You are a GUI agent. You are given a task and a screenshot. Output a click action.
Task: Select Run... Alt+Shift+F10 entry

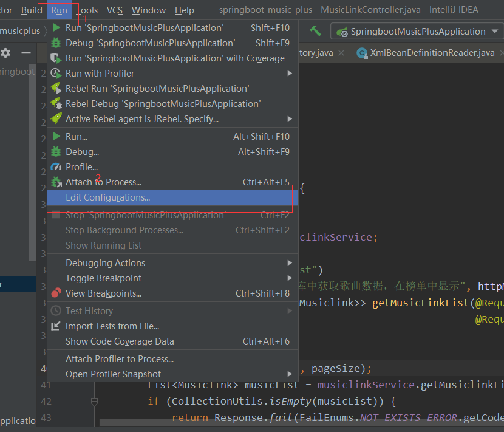pyautogui.click(x=172, y=136)
